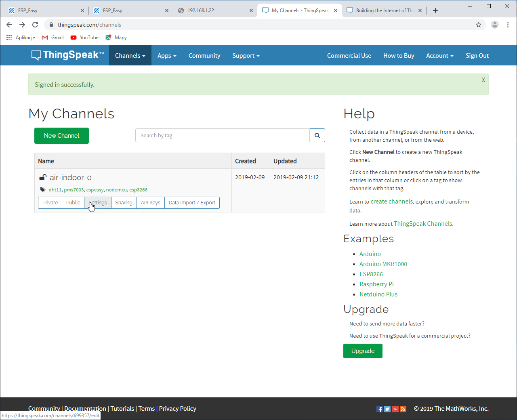
Task: Click the search magnifier button
Action: click(317, 135)
